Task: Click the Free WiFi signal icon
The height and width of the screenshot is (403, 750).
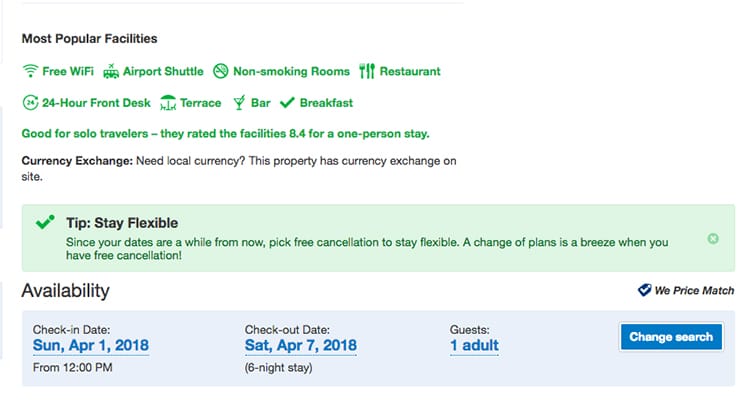Action: 30,71
